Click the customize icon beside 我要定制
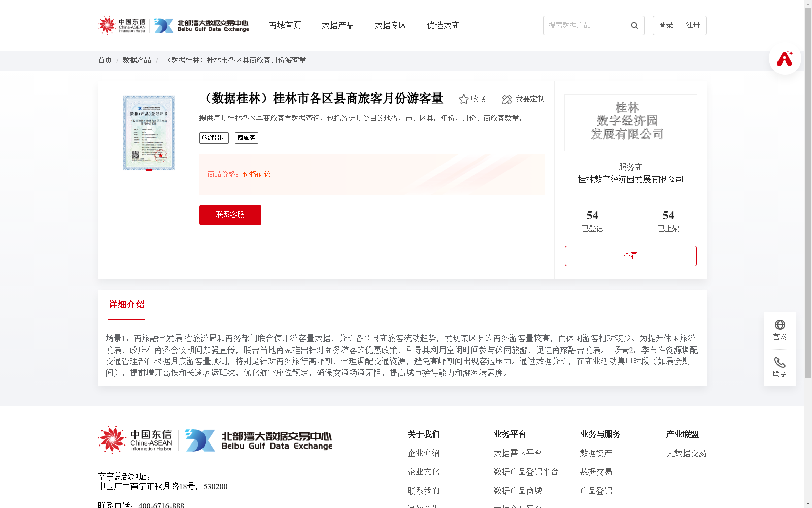812x508 pixels. click(507, 100)
